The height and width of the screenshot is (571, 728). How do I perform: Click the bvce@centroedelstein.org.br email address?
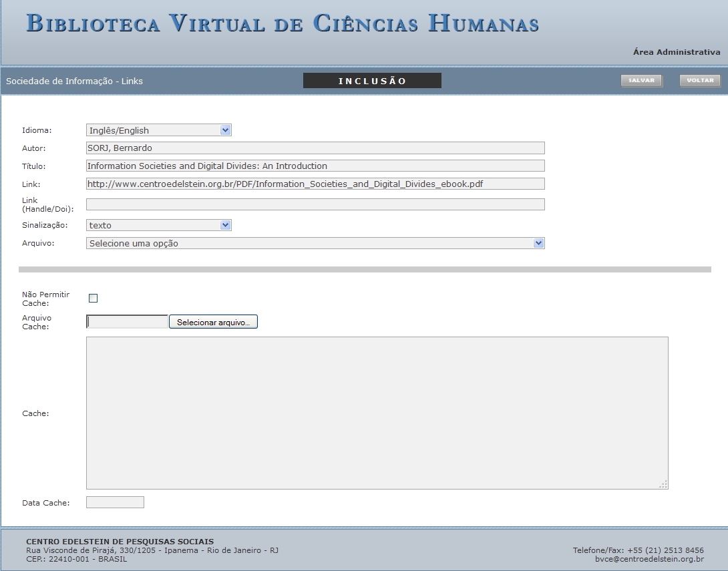pos(649,559)
